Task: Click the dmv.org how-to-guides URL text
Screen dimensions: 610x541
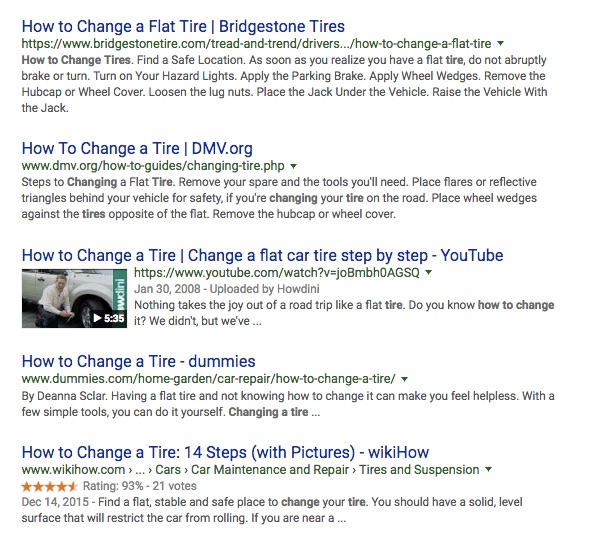Action: 153,166
